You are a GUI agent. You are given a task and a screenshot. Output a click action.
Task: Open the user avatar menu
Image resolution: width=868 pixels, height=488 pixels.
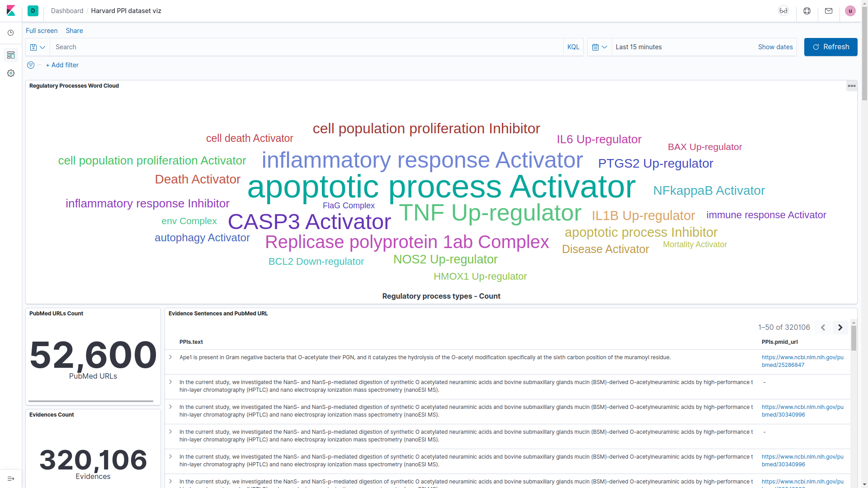850,11
